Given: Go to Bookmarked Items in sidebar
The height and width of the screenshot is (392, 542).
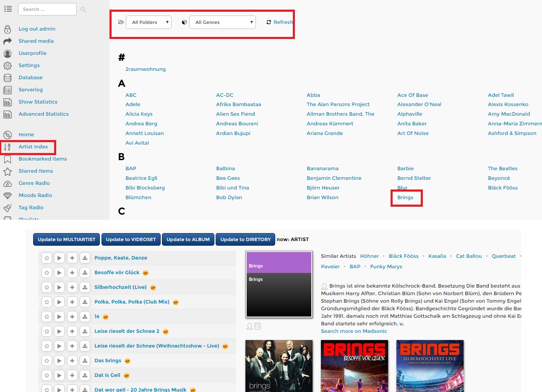Looking at the screenshot, I should click(42, 159).
